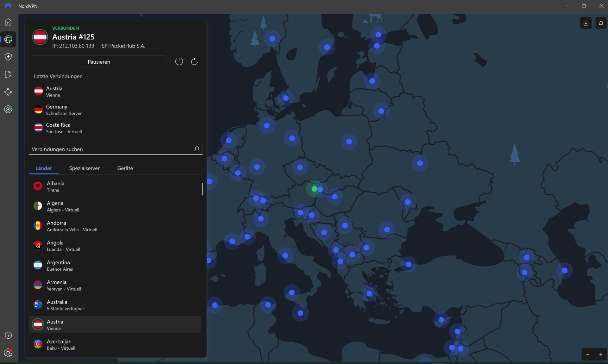Image resolution: width=608 pixels, height=364 pixels.
Task: Click the Albania flag icon
Action: coord(38,186)
